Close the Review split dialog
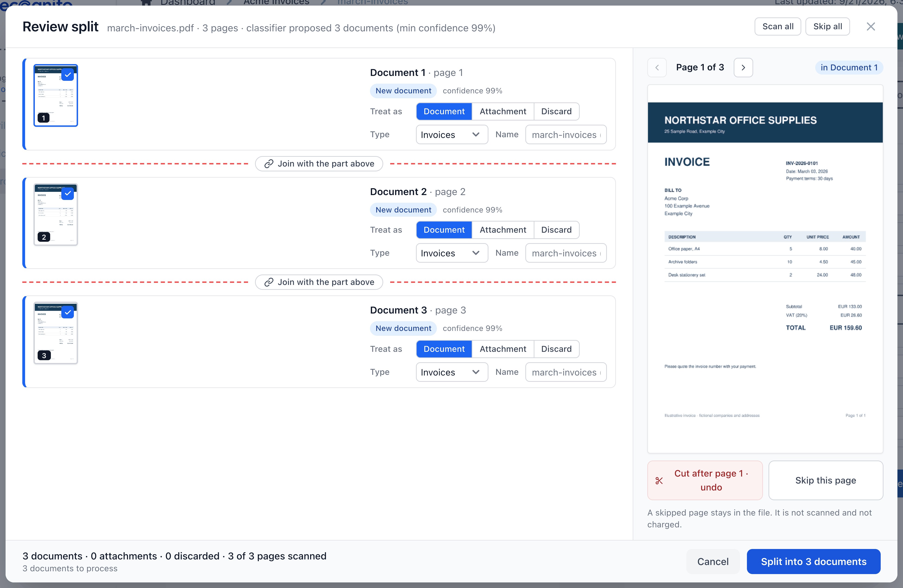The width and height of the screenshot is (903, 588). tap(871, 26)
